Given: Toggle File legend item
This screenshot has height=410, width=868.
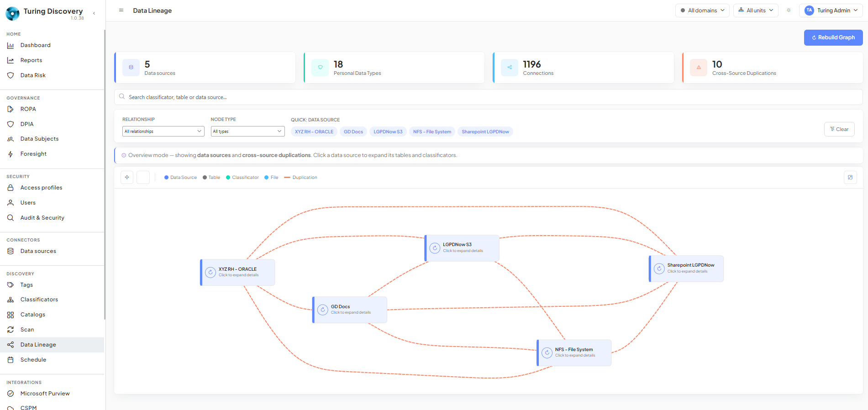Looking at the screenshot, I should pyautogui.click(x=271, y=178).
